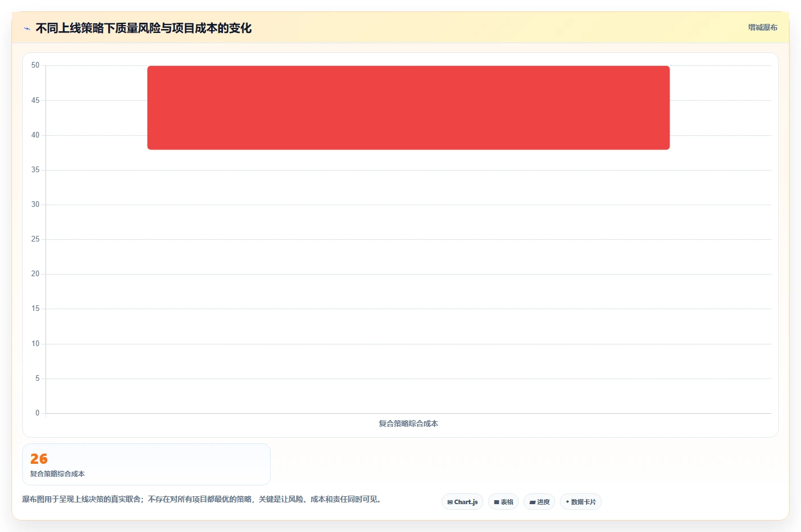Click the y-axis value 25
801x532 pixels.
click(35, 239)
